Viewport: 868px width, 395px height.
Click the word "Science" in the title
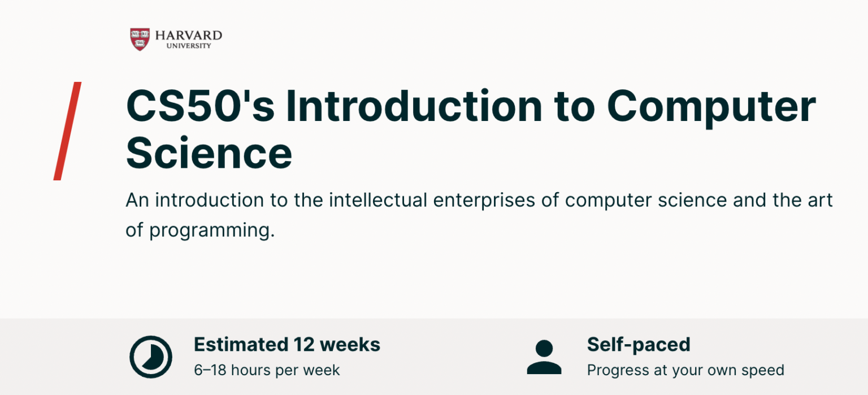point(209,154)
